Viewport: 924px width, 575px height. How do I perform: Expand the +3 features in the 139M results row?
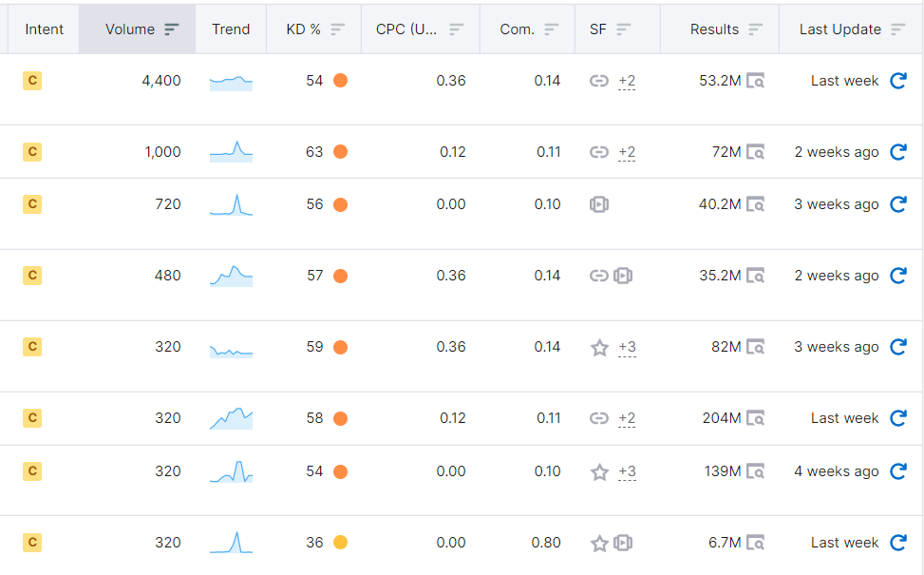click(626, 471)
